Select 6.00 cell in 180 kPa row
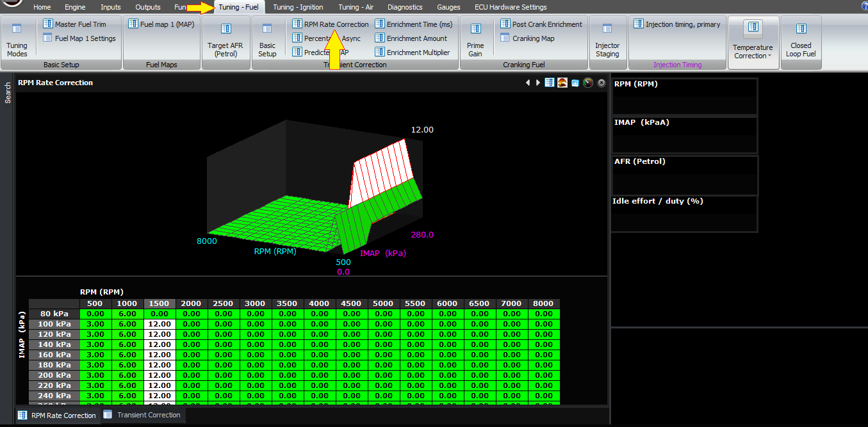 click(127, 365)
